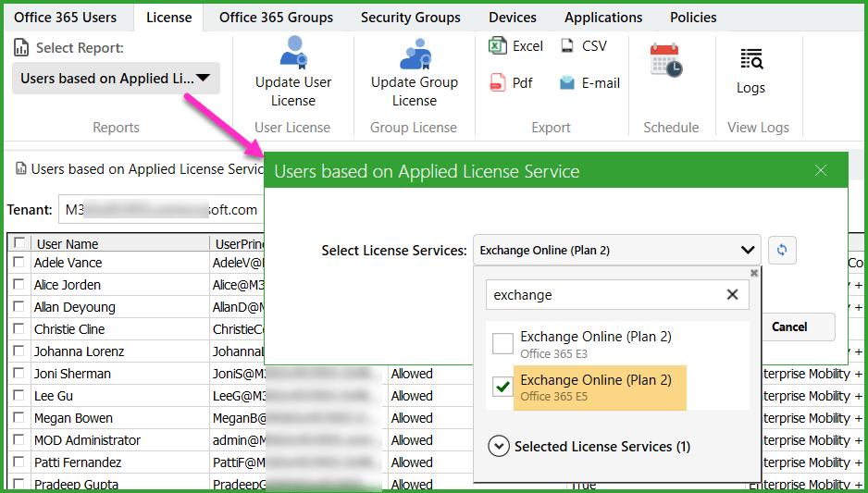Image resolution: width=868 pixels, height=493 pixels.
Task: Switch to the Applications tab
Action: tap(603, 18)
